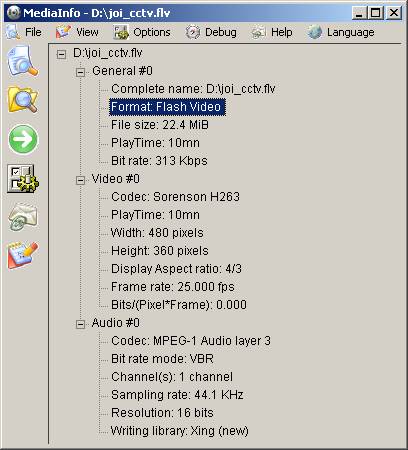This screenshot has width=408, height=450.
Task: Click the open file icon in sidebar
Action: [23, 61]
